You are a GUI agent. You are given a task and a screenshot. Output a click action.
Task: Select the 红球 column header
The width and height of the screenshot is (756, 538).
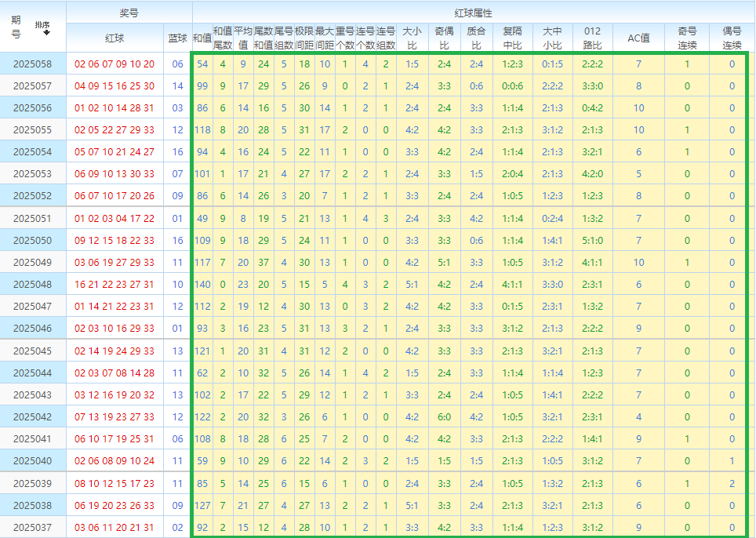[x=114, y=38]
